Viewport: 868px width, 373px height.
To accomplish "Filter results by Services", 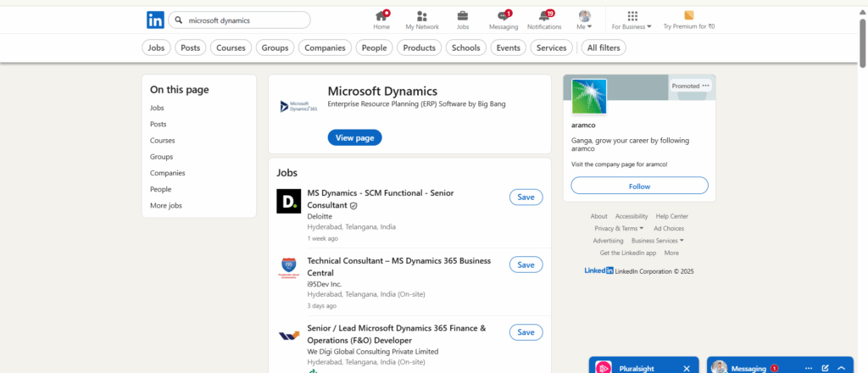I will 551,48.
